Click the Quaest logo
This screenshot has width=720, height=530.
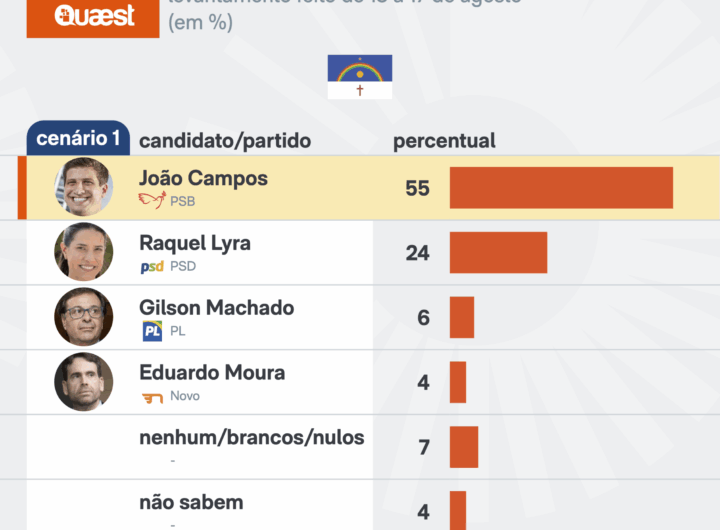point(93,17)
